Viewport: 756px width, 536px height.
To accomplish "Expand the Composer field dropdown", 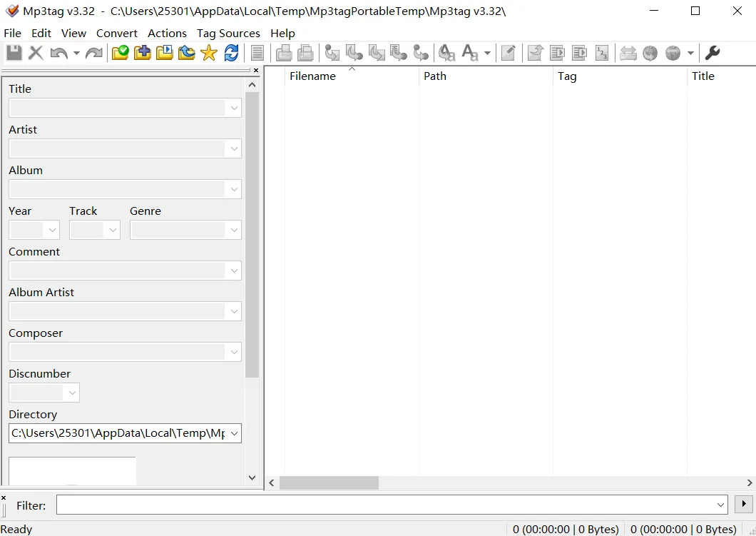I will pos(234,352).
